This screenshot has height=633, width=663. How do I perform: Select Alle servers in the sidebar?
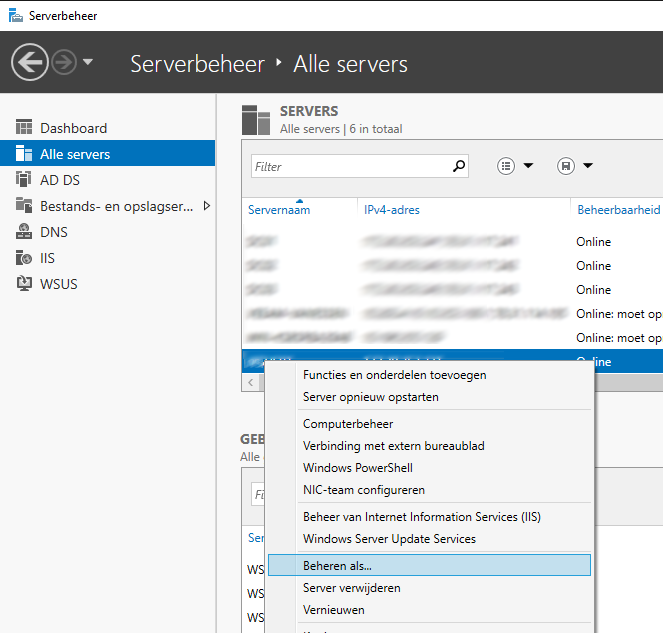pyautogui.click(x=75, y=154)
